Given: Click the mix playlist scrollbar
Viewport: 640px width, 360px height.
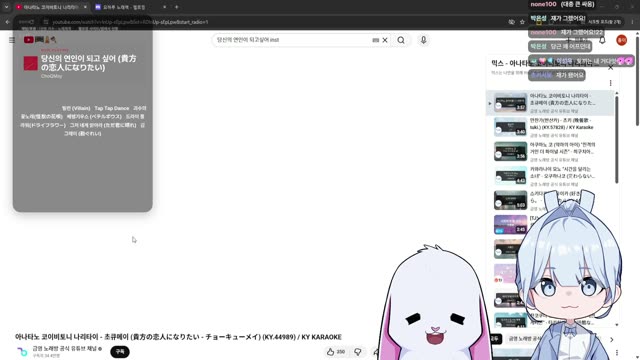Looking at the screenshot, I should coord(616,139).
